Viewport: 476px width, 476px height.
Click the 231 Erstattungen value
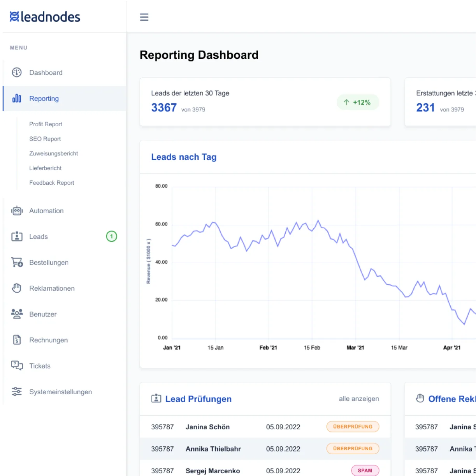(x=425, y=108)
